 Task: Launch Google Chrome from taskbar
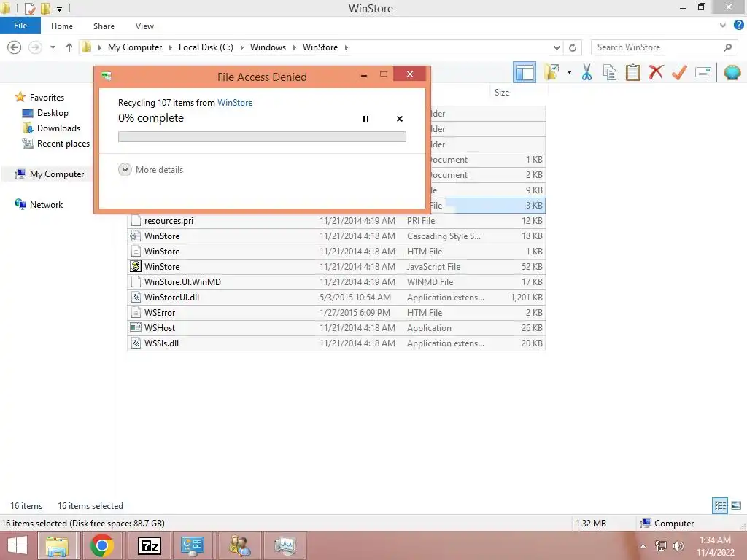(x=102, y=545)
